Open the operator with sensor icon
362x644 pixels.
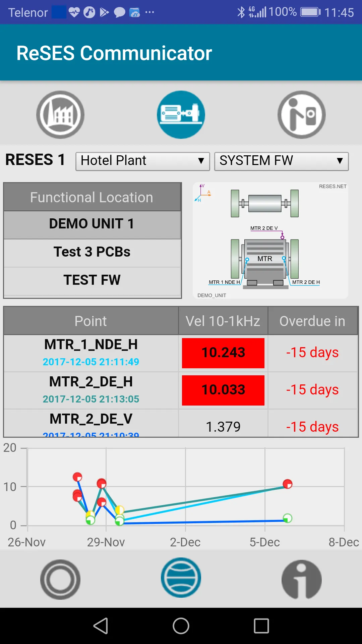tap(302, 115)
